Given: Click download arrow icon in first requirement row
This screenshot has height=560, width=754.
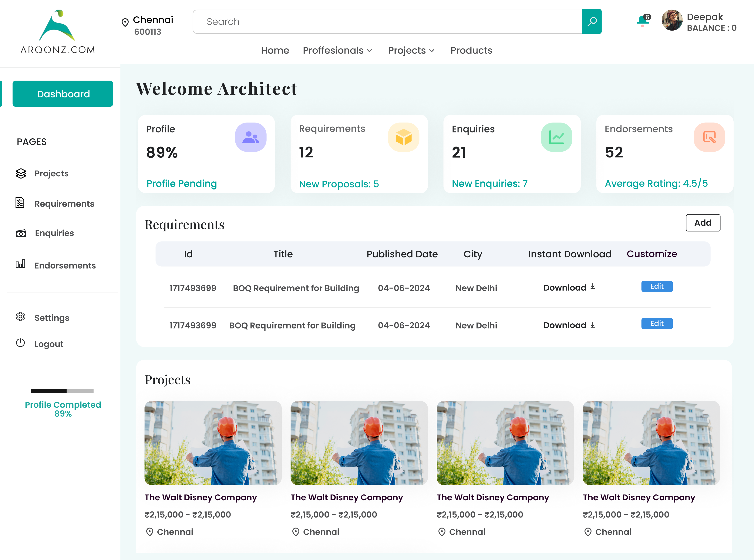Looking at the screenshot, I should [x=593, y=286].
